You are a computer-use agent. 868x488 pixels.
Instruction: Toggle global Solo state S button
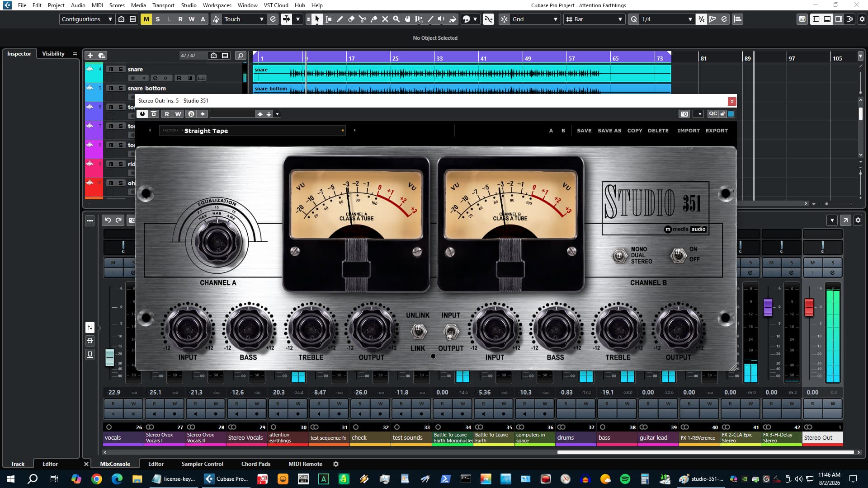coord(157,19)
